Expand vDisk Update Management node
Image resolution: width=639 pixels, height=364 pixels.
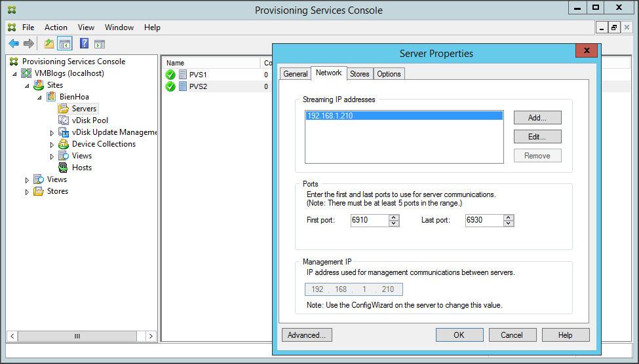click(x=52, y=133)
